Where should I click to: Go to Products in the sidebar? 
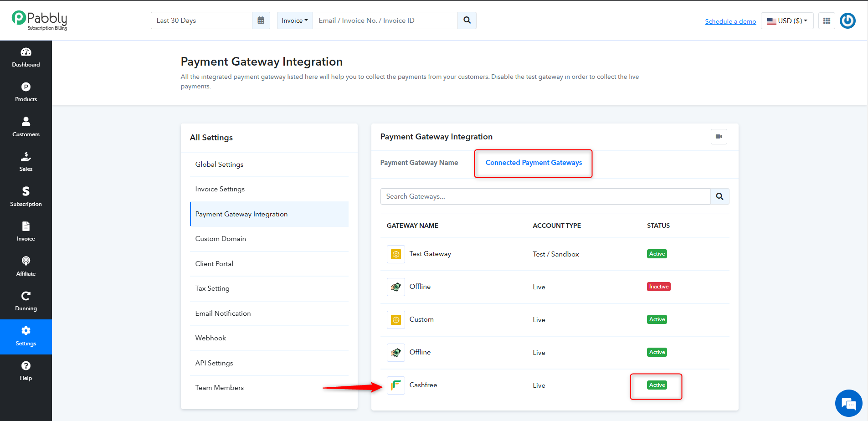coord(26,92)
